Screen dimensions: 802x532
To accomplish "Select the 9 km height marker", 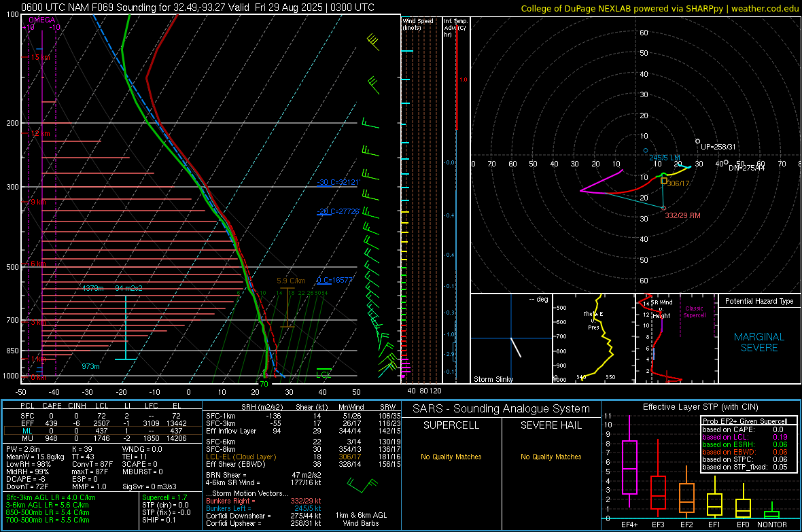I will [38, 202].
